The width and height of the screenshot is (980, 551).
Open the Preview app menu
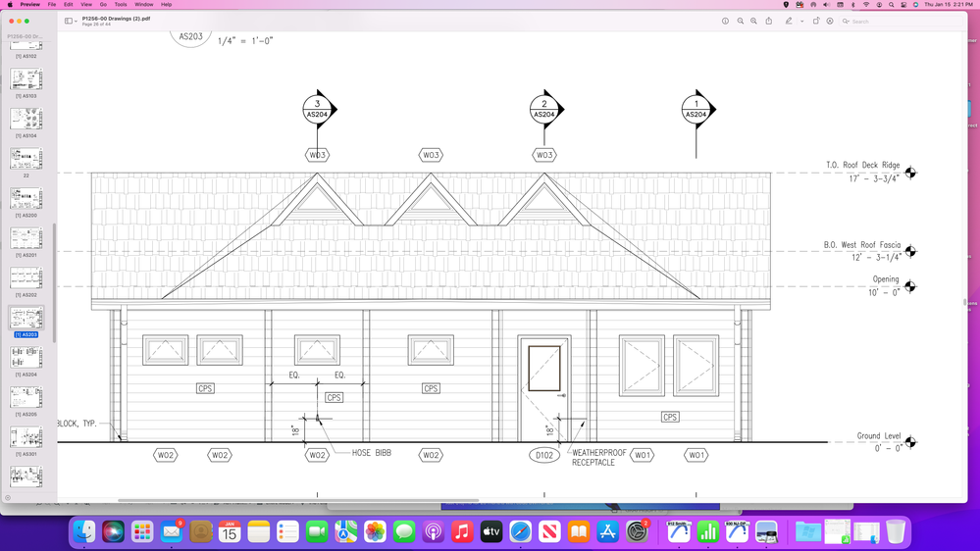pyautogui.click(x=30, y=4)
